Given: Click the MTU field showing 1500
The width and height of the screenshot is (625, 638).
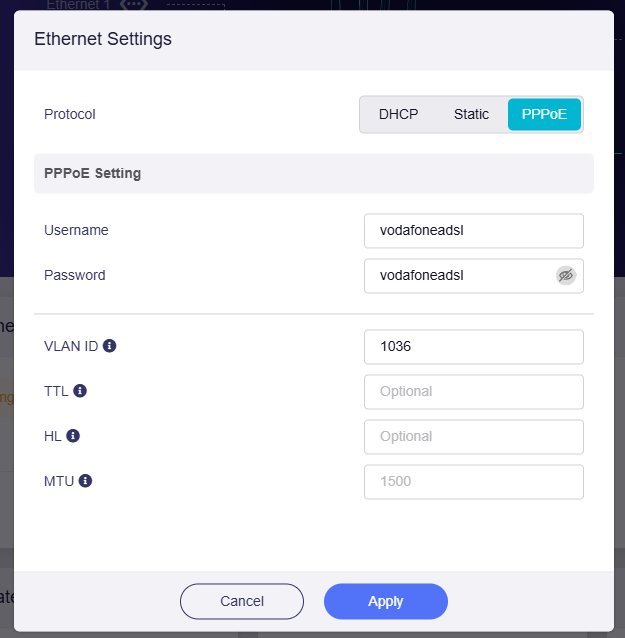Looking at the screenshot, I should coord(473,482).
